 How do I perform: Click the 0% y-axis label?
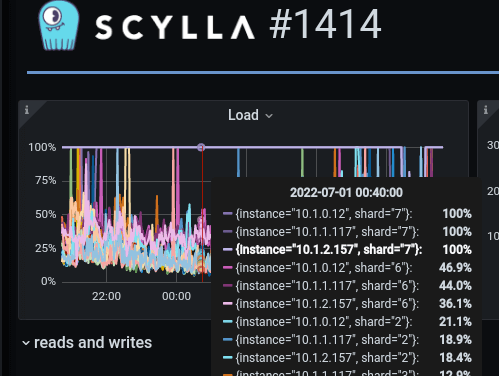coord(48,281)
